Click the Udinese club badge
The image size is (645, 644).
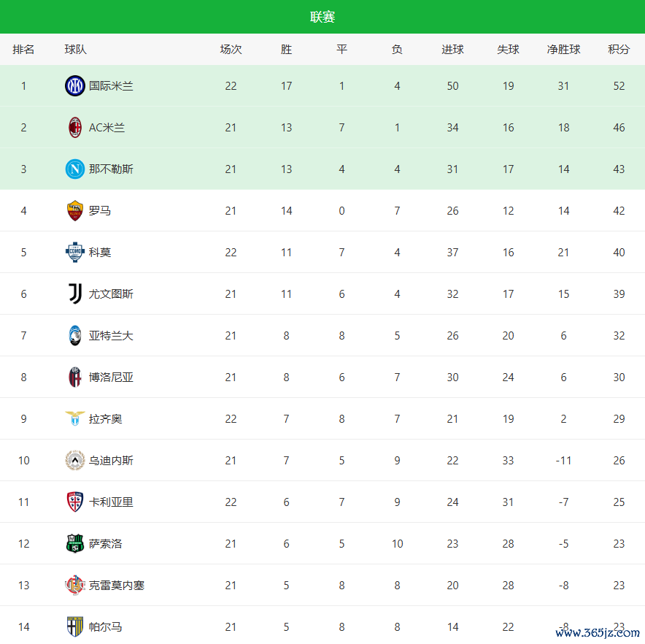click(74, 461)
